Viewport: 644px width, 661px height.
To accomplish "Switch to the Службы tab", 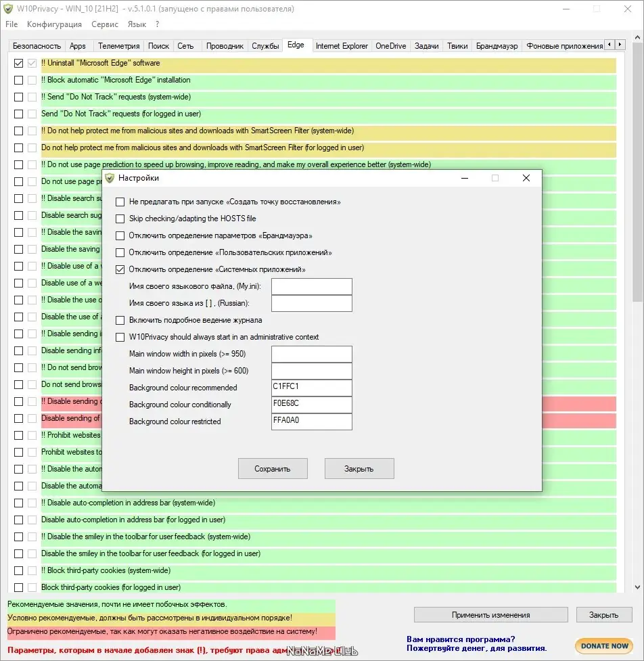I will [265, 46].
